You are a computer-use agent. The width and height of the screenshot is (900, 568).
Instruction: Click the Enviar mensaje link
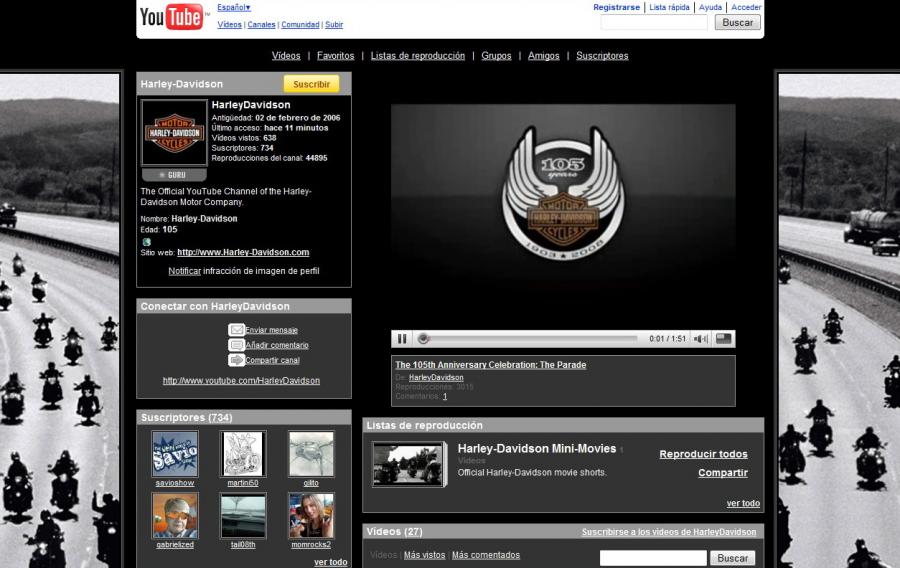271,330
